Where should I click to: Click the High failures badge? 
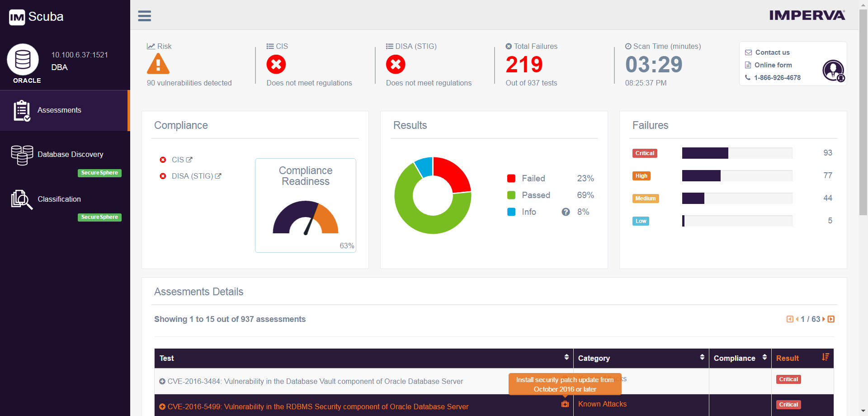point(642,176)
